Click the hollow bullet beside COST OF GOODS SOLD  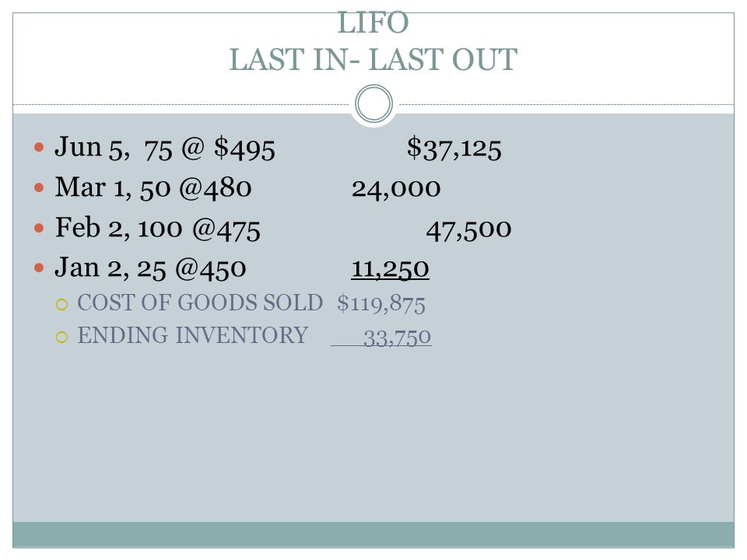(x=62, y=304)
